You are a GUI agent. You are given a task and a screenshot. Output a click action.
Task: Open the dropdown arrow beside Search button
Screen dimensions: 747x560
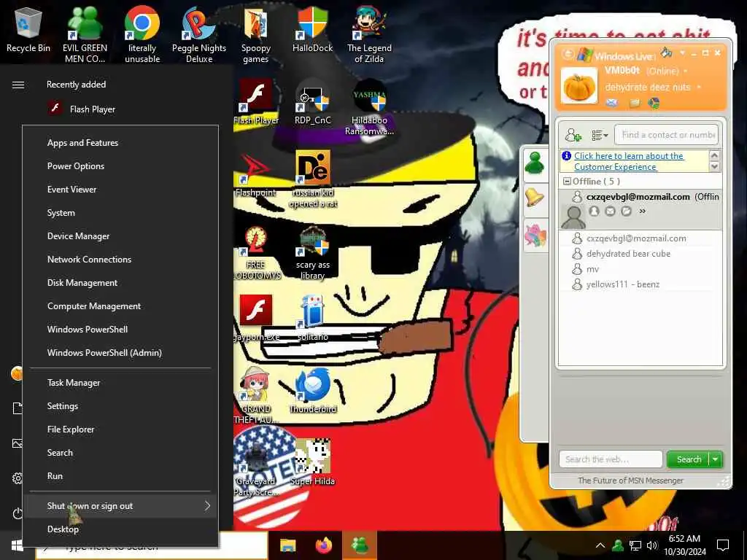[x=716, y=459]
